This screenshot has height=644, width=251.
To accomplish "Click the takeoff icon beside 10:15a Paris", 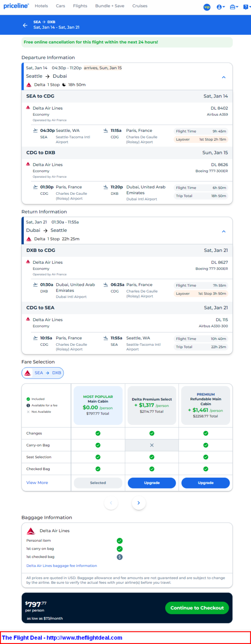I will (35, 338).
